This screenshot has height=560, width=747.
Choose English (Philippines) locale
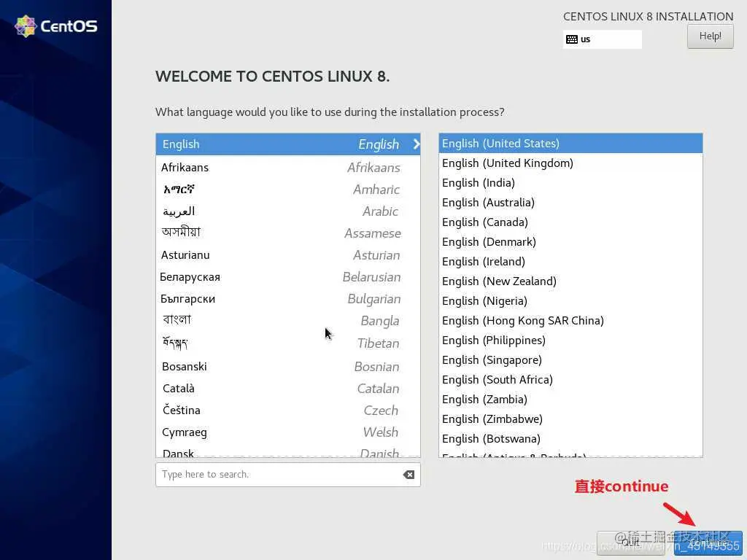click(x=570, y=341)
